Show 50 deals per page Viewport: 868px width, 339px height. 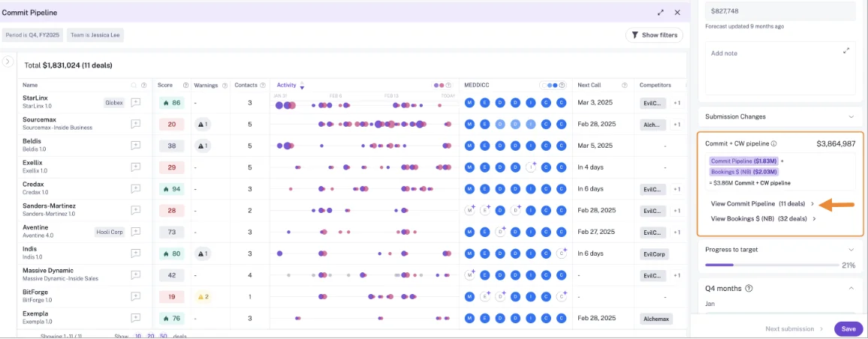tap(163, 336)
